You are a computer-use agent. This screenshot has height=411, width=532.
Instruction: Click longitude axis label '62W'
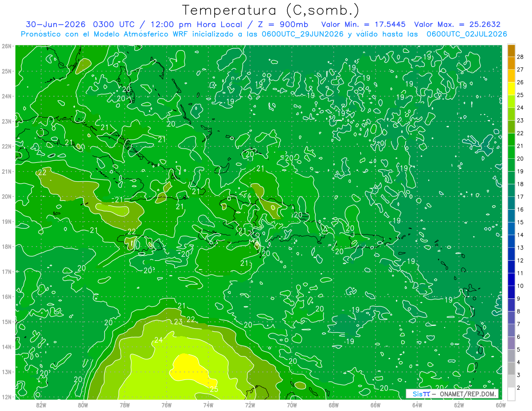(x=459, y=404)
